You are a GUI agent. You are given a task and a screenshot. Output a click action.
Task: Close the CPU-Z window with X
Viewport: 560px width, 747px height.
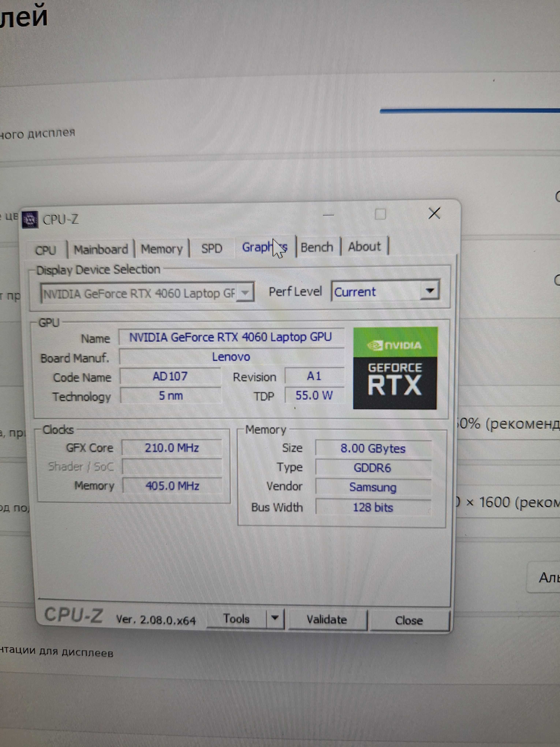coord(434,213)
